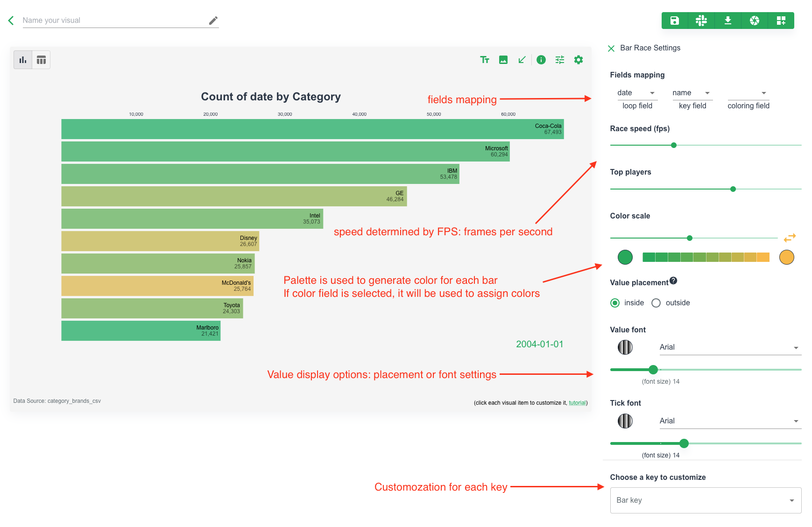Click the Microsoft bar
Image resolution: width=812 pixels, height=527 pixels.
(x=285, y=152)
